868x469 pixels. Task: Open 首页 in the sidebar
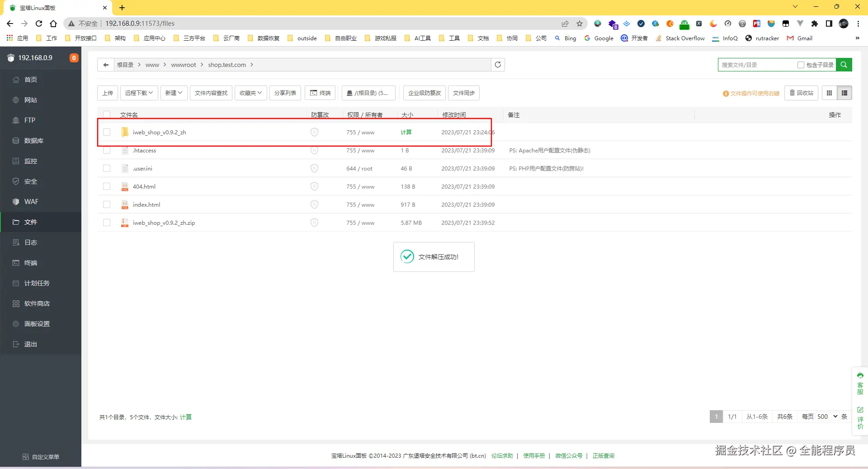coord(41,80)
